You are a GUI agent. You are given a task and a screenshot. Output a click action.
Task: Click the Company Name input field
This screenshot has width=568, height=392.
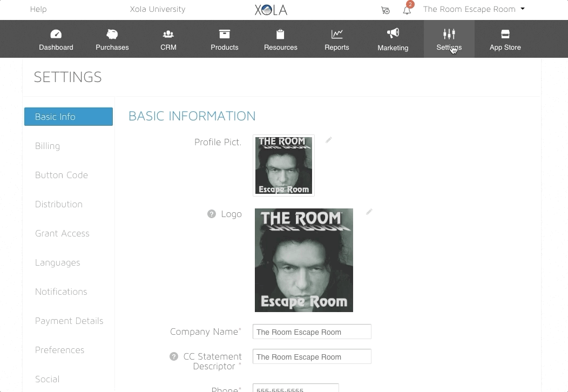point(312,332)
